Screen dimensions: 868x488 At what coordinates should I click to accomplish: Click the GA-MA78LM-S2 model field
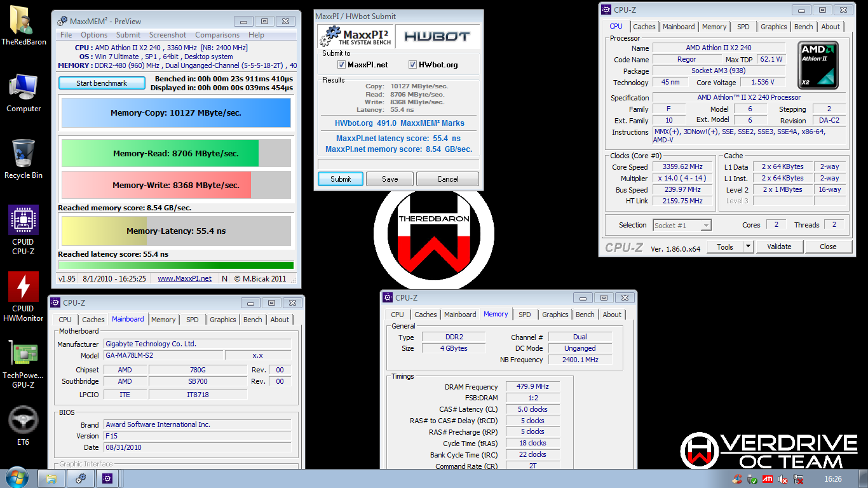163,355
